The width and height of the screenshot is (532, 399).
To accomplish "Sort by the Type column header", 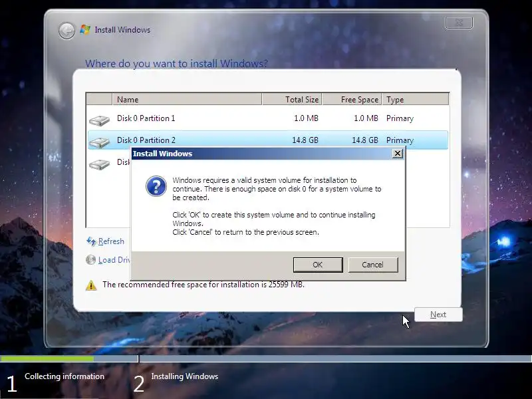I will (x=415, y=99).
